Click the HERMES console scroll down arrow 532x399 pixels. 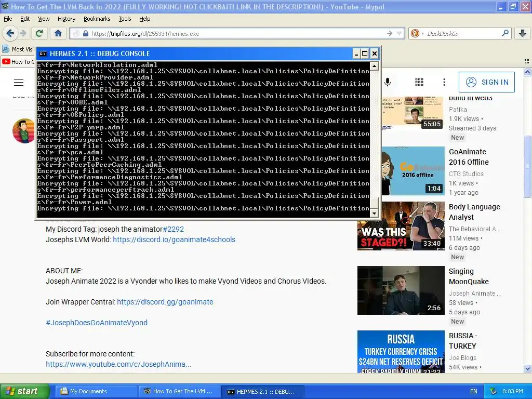point(374,212)
